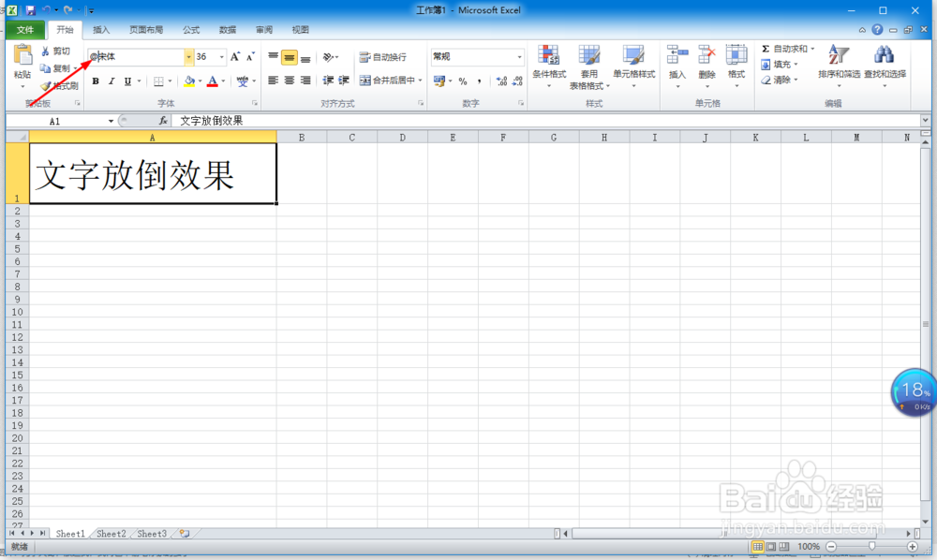Viewport: 937px width, 560px height.
Task: Select the 自动换行 wrap text icon
Action: (364, 56)
